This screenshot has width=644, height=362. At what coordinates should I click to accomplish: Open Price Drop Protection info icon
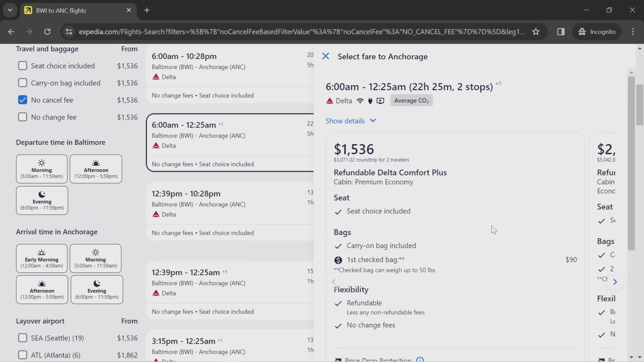pyautogui.click(x=420, y=360)
